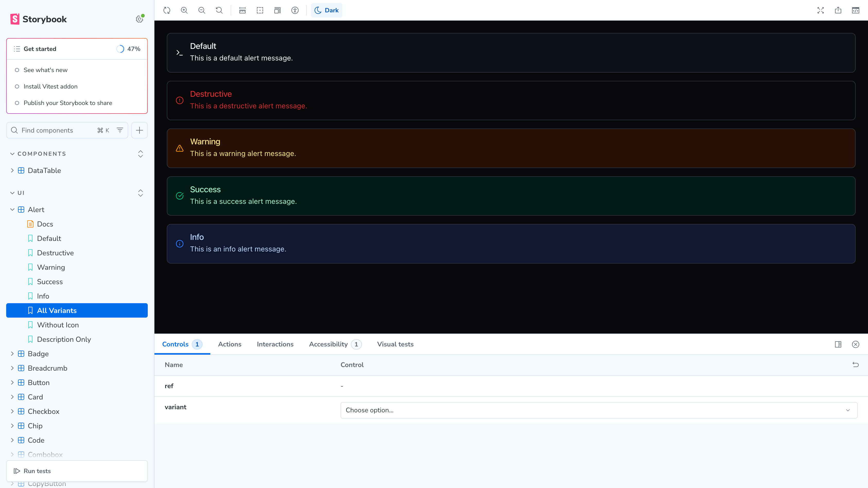Click the zoom in magnifier icon

184,10
